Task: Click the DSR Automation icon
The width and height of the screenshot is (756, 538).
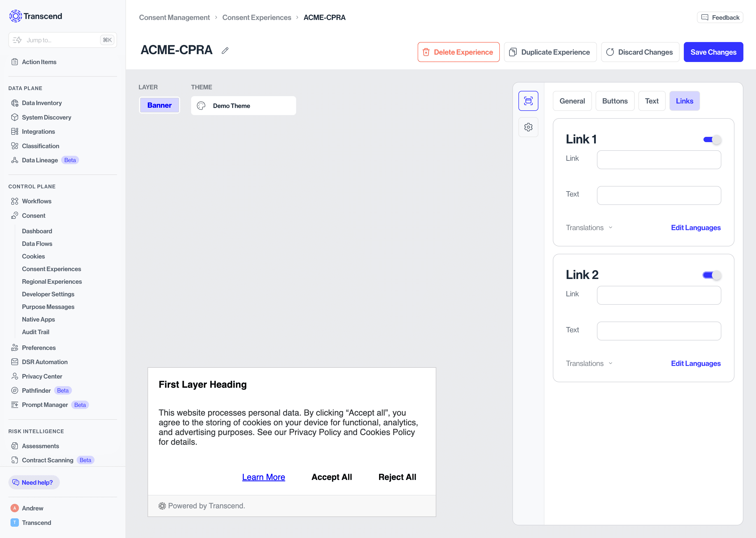Action: (x=14, y=362)
